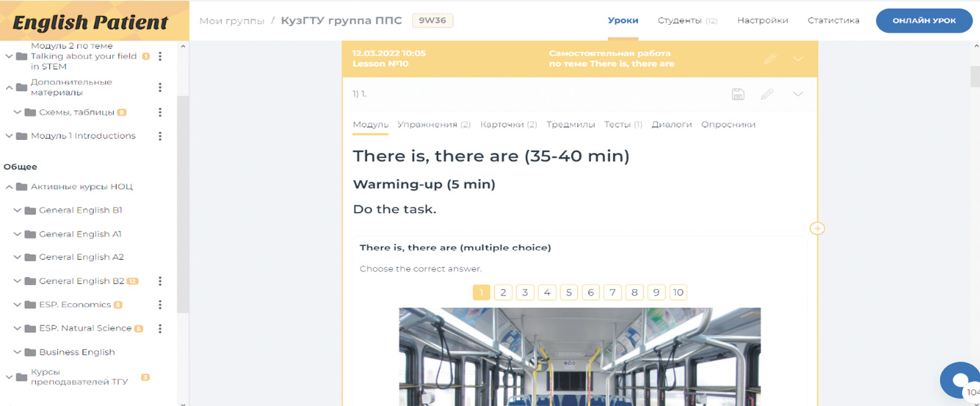Click the pencil edit icon in the lesson header

click(x=770, y=59)
